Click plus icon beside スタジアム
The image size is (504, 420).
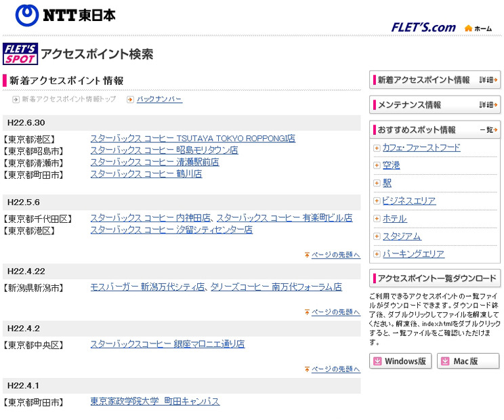click(x=377, y=237)
